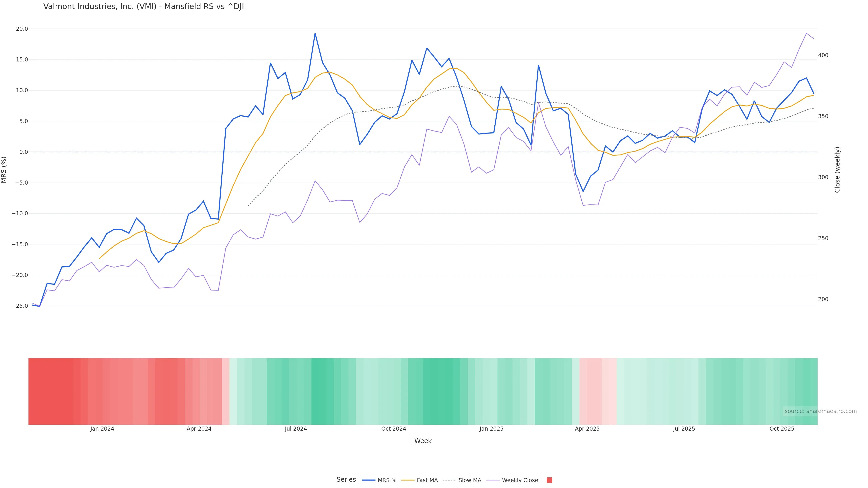This screenshot has height=488, width=868.
Task: Click the 400 right axis tick label
Action: click(x=823, y=55)
